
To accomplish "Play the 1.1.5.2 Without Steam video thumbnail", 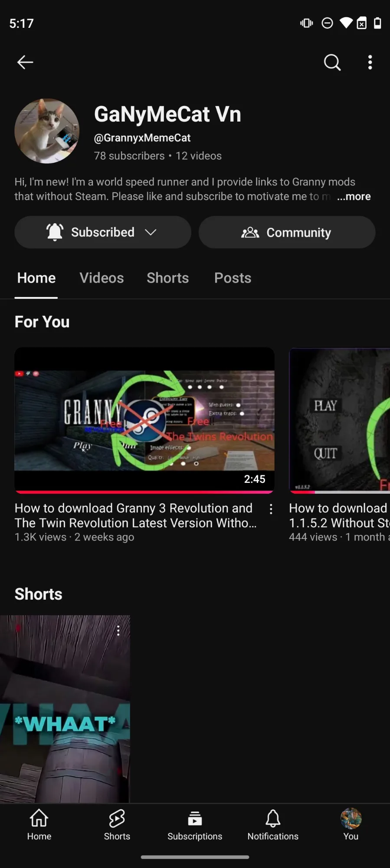I will (x=340, y=420).
